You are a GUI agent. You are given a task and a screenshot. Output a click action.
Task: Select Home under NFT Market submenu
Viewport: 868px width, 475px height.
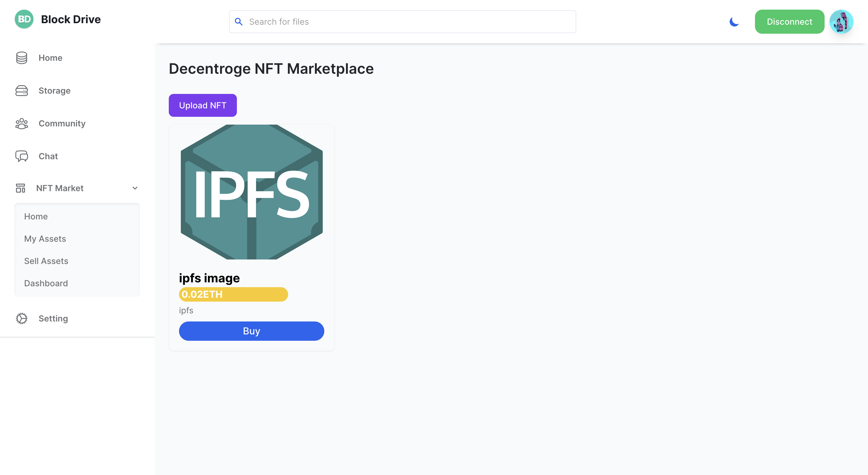click(x=36, y=216)
